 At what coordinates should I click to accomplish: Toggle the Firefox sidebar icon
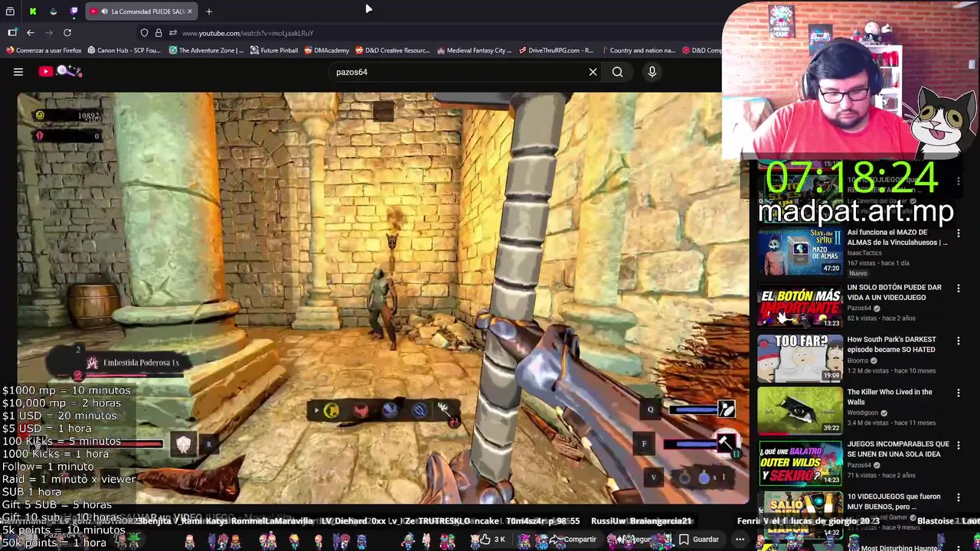12,33
